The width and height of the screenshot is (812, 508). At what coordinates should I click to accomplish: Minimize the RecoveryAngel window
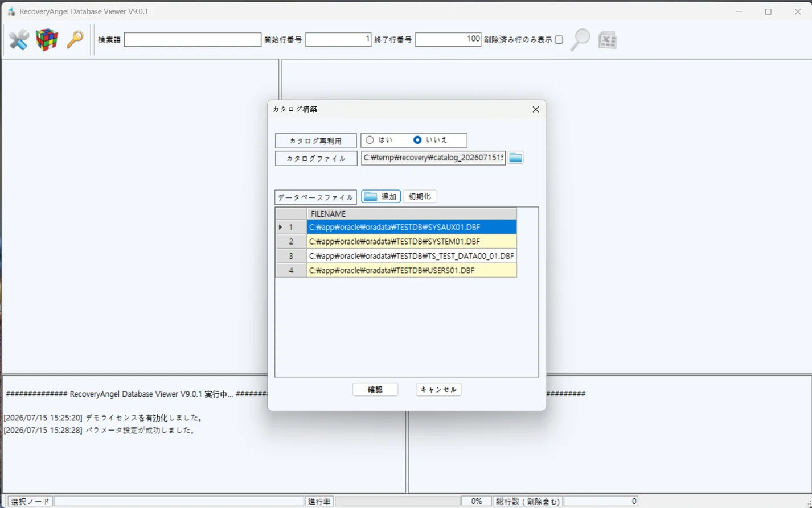point(739,11)
